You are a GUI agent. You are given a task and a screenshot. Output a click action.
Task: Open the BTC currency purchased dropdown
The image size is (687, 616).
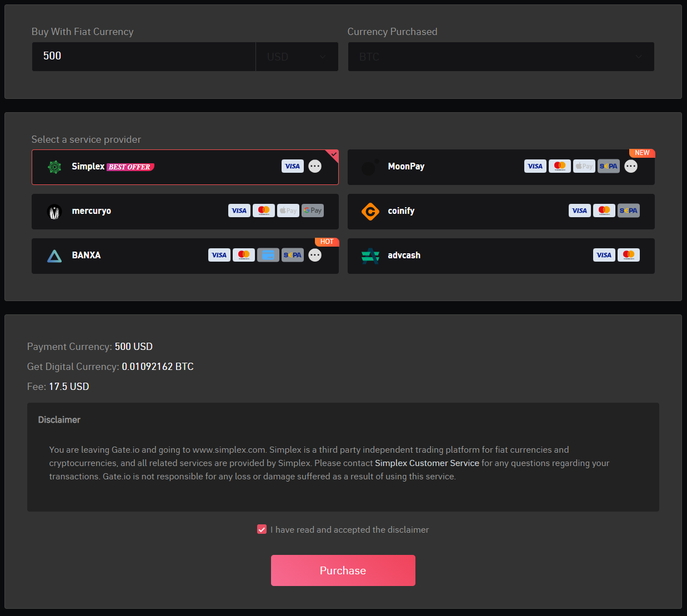coord(501,57)
